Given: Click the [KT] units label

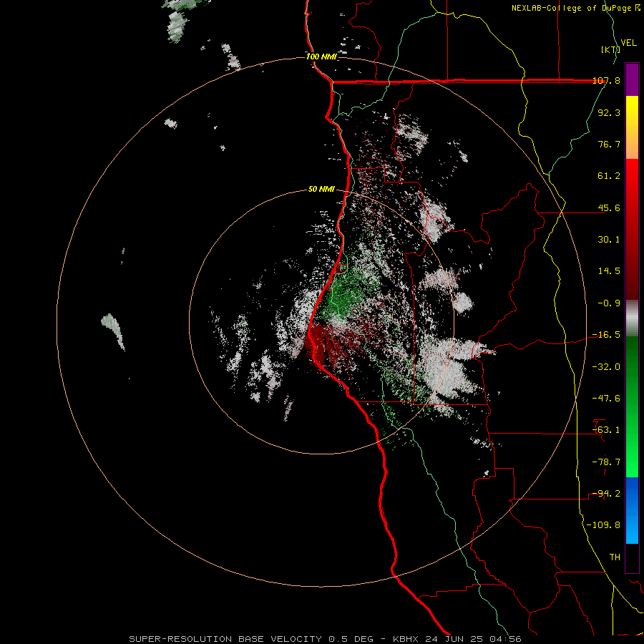Looking at the screenshot, I should [x=610, y=49].
